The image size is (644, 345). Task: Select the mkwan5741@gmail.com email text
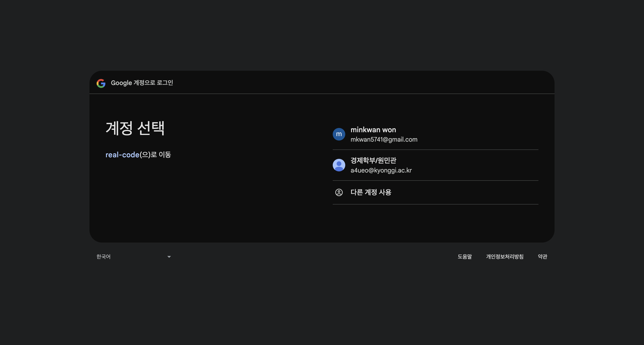click(x=384, y=140)
